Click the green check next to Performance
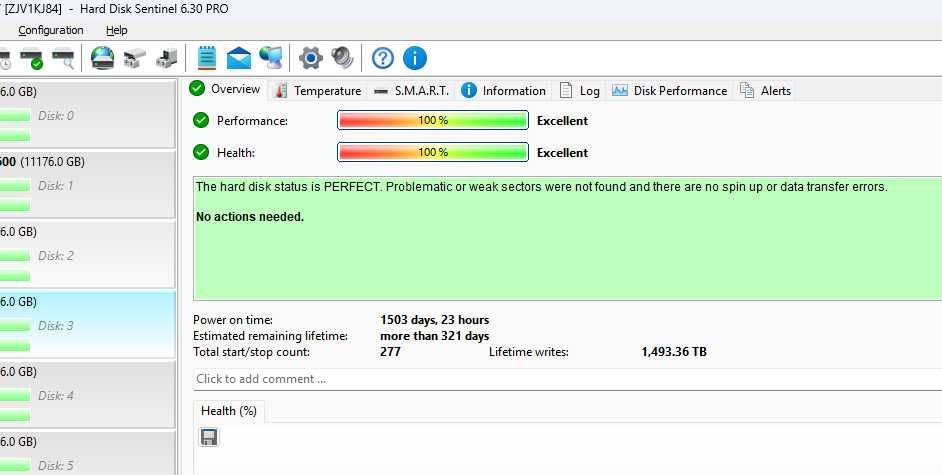Image resolution: width=942 pixels, height=475 pixels. pos(201,121)
